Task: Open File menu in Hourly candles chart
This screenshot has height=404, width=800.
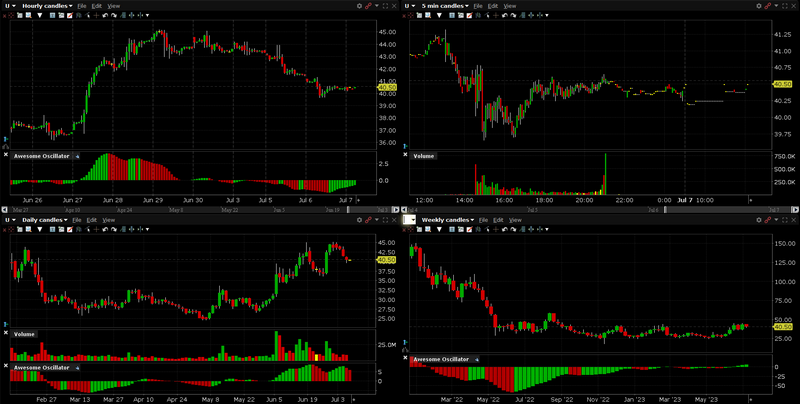Action: point(81,6)
